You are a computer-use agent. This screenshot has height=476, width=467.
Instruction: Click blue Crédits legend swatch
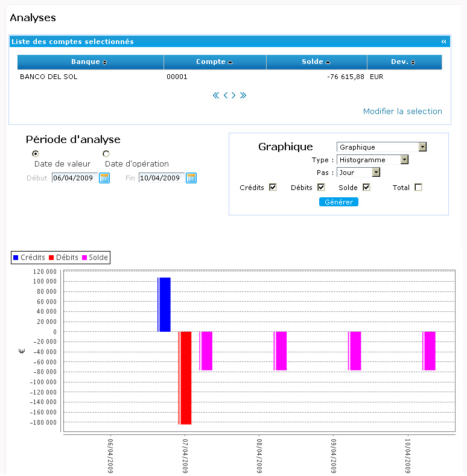tap(16, 258)
